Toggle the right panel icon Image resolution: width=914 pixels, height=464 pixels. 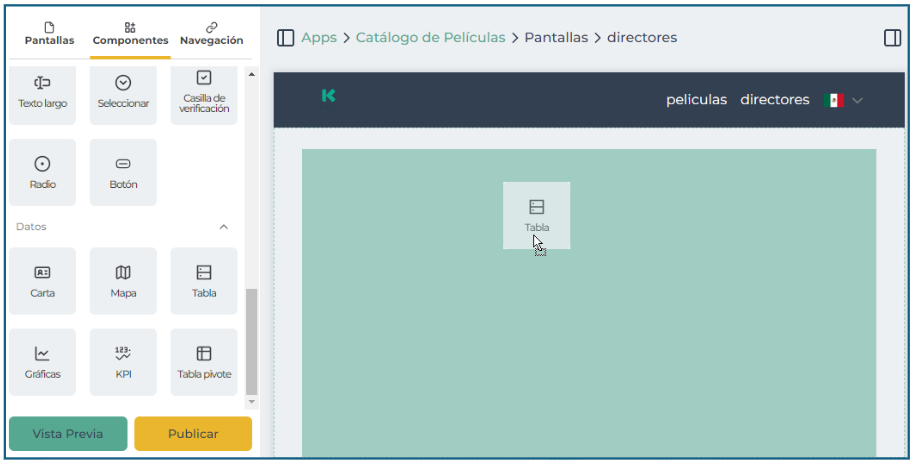892,38
